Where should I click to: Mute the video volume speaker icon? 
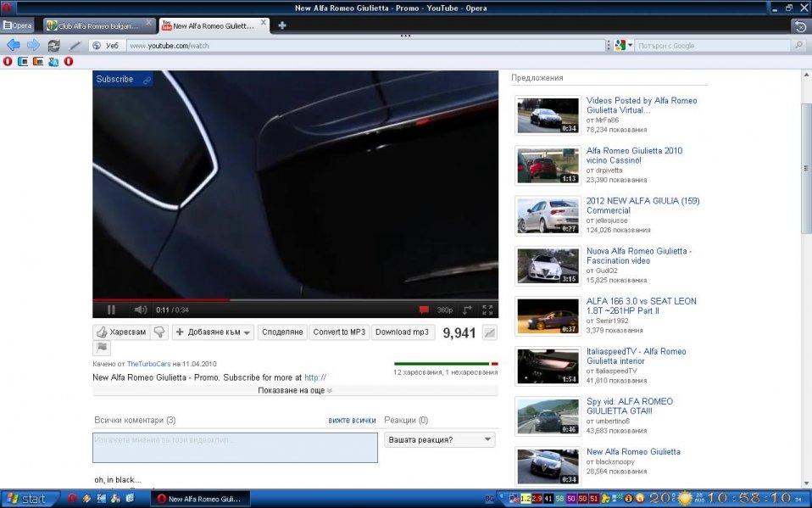pyautogui.click(x=140, y=310)
